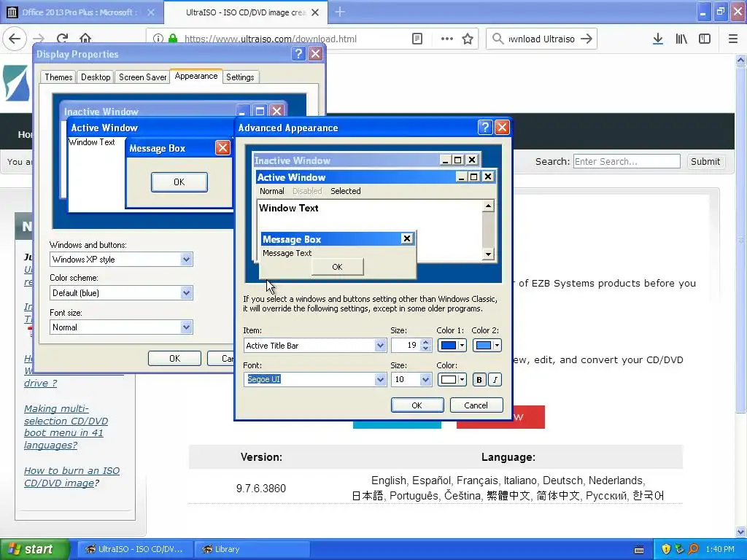The height and width of the screenshot is (560, 747).
Task: Click the security shield tray icon
Action: [x=666, y=549]
